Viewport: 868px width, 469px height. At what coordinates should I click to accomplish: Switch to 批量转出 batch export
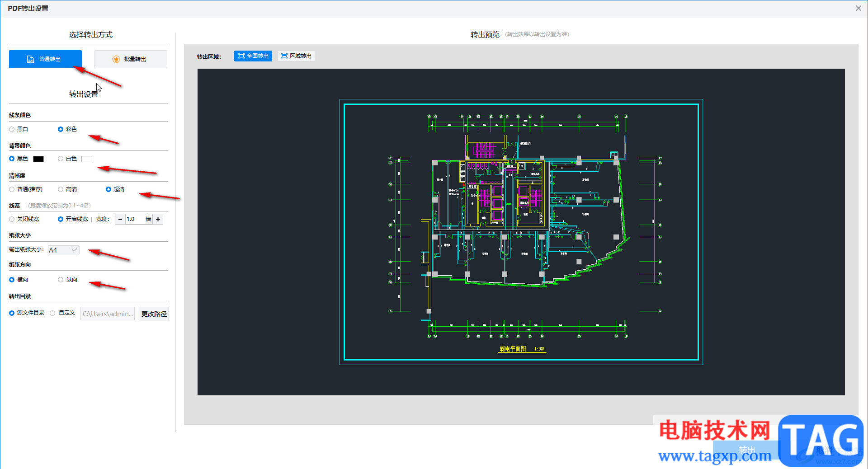click(x=131, y=59)
